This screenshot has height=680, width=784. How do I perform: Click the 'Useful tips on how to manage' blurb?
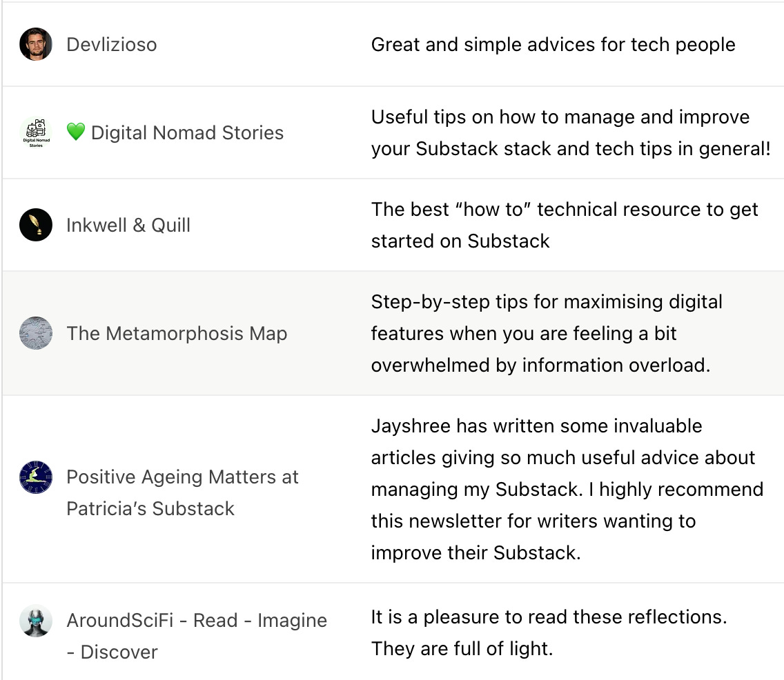tap(571, 133)
